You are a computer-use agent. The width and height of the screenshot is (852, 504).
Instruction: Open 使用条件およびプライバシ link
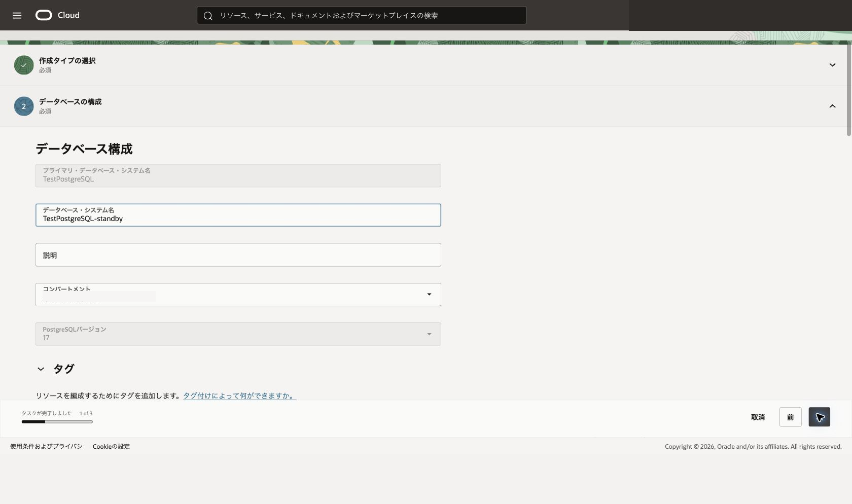click(x=46, y=446)
